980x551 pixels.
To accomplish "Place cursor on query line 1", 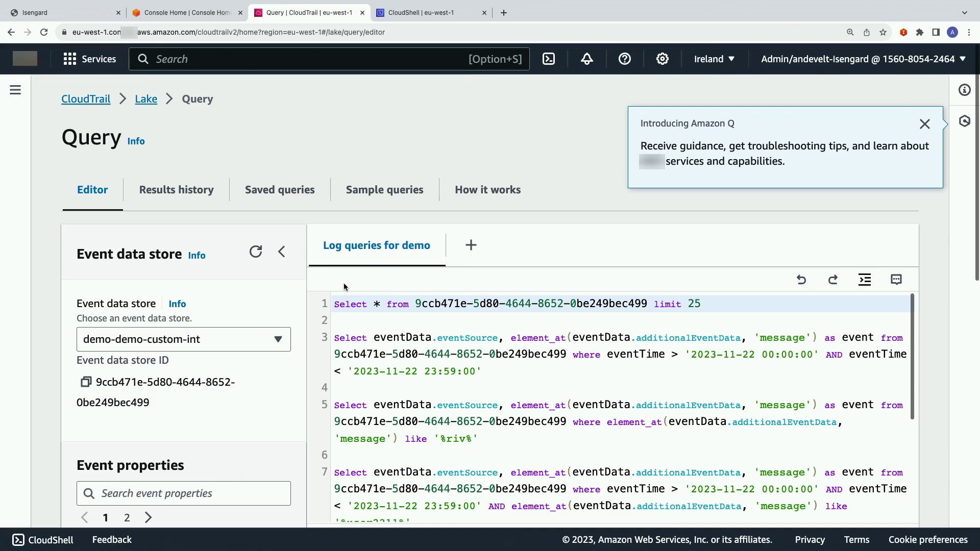I will tap(621, 304).
